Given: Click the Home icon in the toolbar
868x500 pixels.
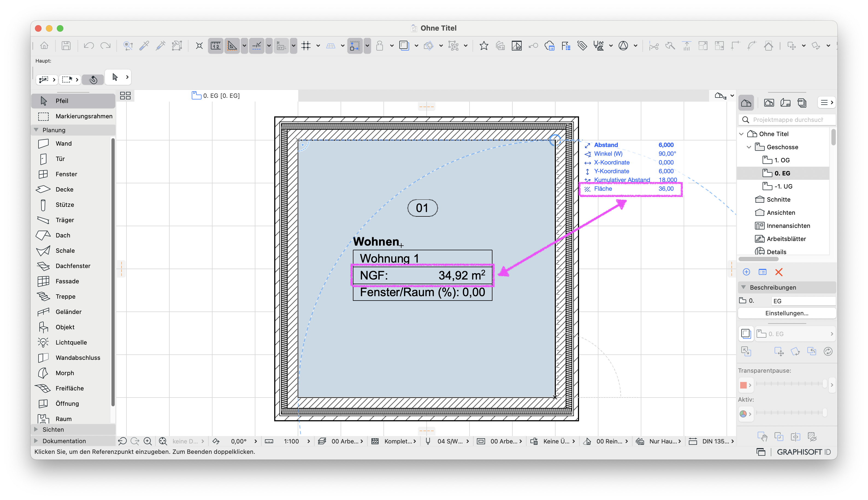Looking at the screenshot, I should (x=44, y=46).
